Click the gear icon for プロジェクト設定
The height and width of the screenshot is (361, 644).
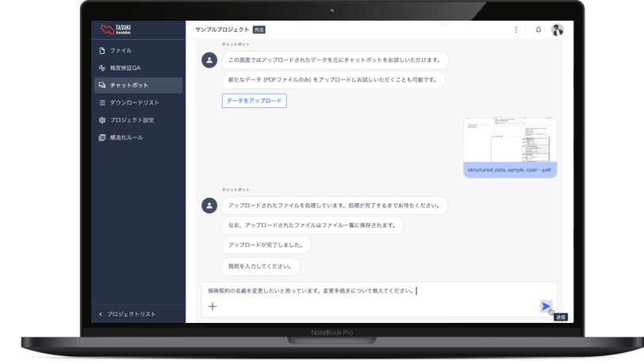click(102, 120)
